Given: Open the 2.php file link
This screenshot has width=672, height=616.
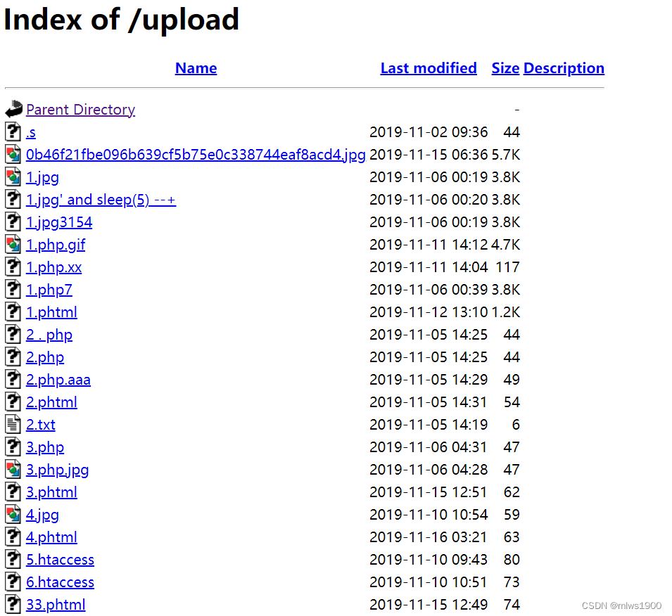Looking at the screenshot, I should tap(45, 357).
